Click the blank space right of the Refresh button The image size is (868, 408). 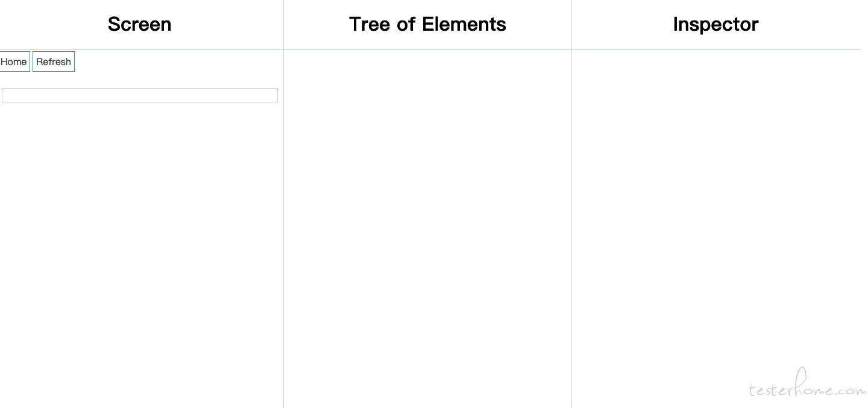(x=178, y=61)
